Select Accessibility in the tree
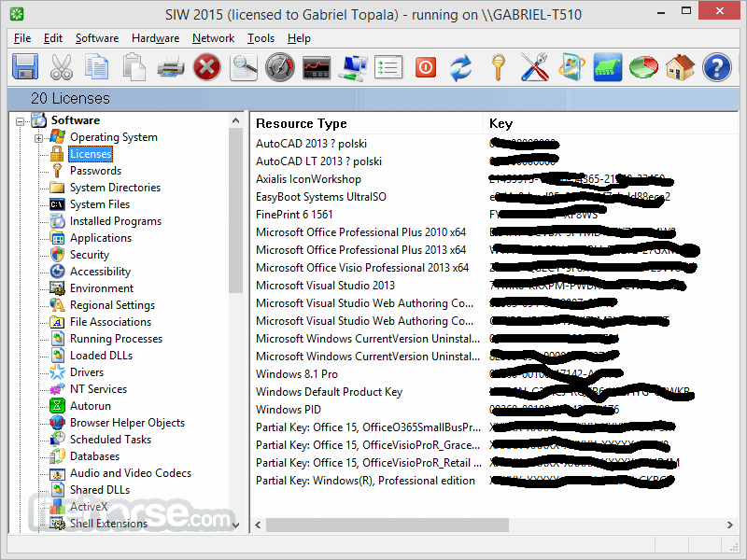This screenshot has width=747, height=560. [100, 272]
